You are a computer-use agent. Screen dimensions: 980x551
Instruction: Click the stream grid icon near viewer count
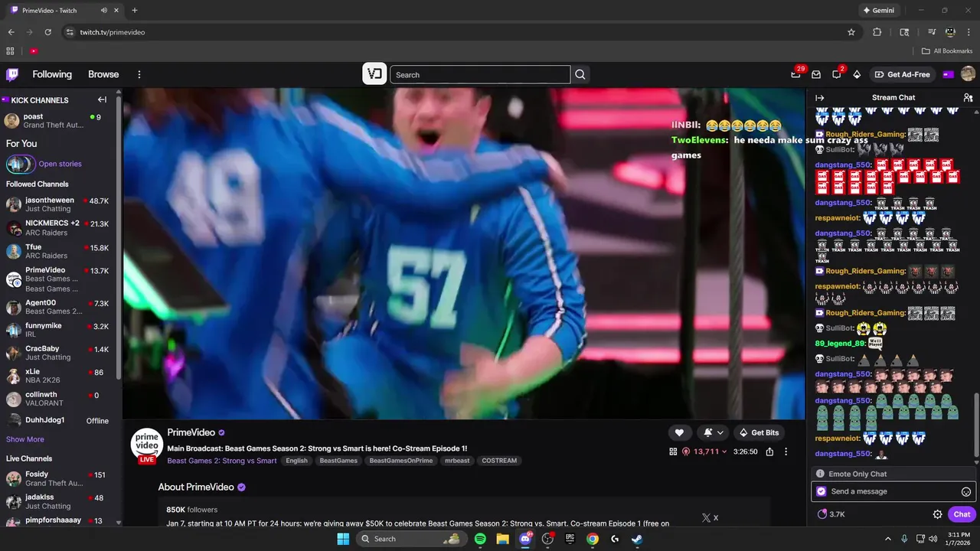(x=673, y=452)
